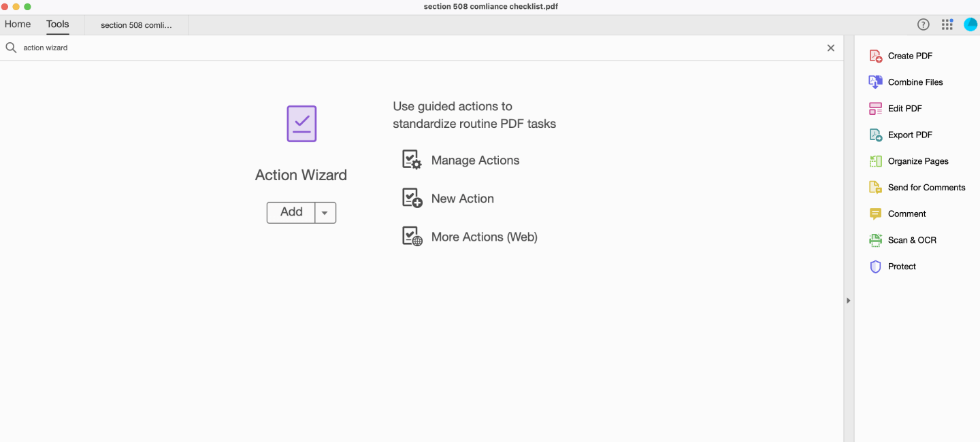This screenshot has height=442, width=980.
Task: Launch the Organize Pages tool
Action: click(918, 161)
